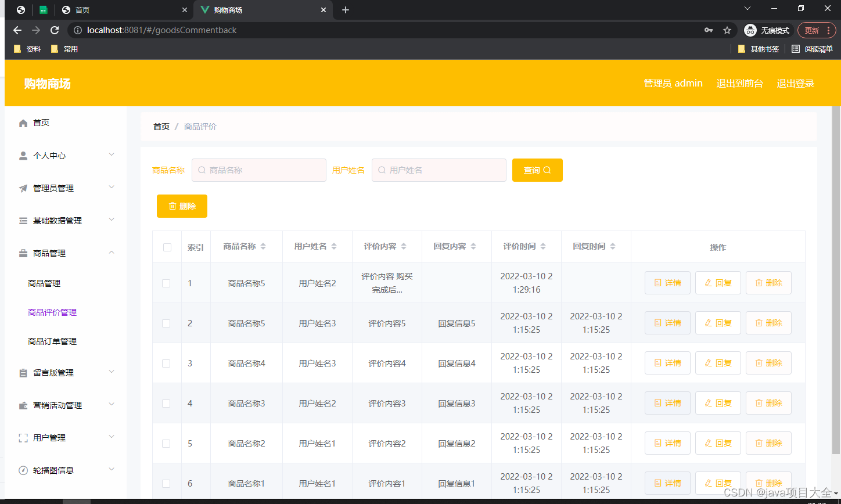Click the frame icon next to 用户管理

(x=23, y=438)
